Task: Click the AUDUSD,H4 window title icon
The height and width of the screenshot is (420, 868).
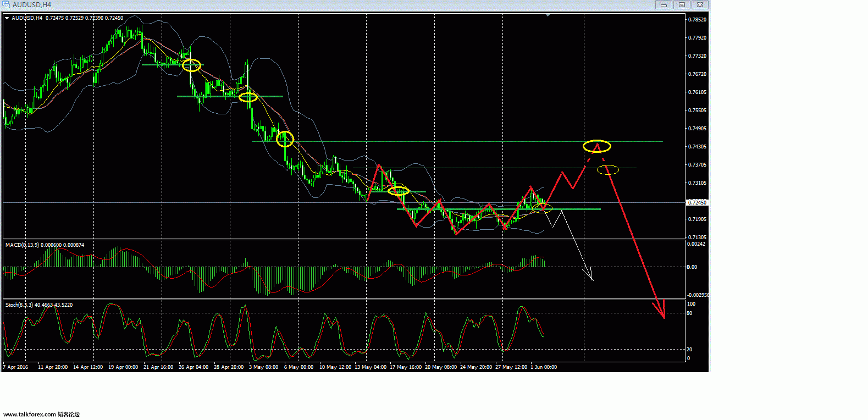Action: 7,4
